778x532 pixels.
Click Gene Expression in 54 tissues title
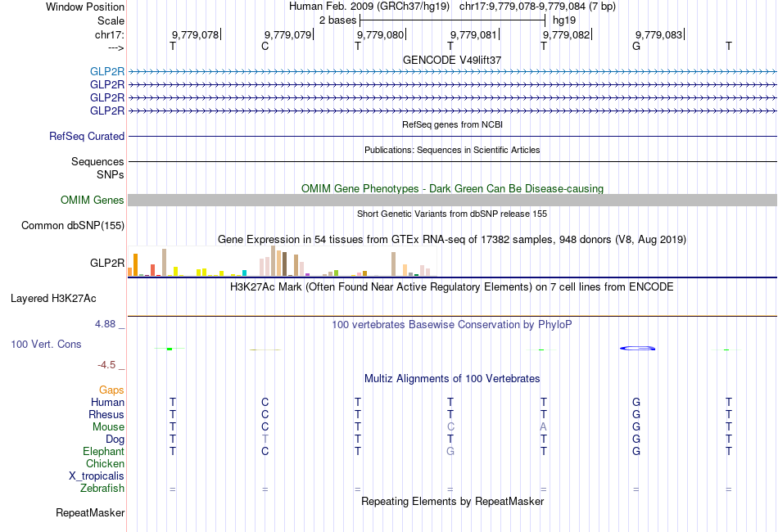pos(452,240)
